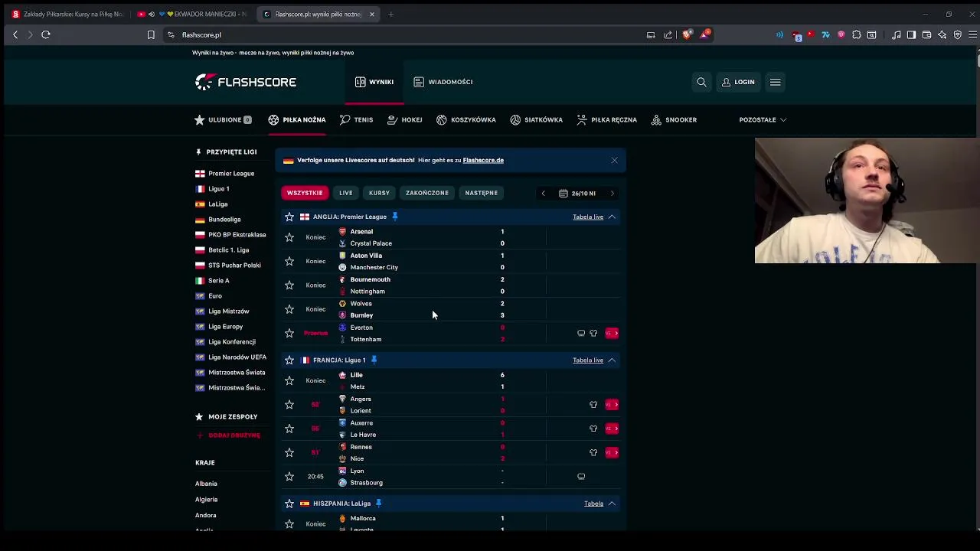Viewport: 980px width, 551px height.
Task: Select KOSZYKÓWKA sport
Action: (x=466, y=120)
